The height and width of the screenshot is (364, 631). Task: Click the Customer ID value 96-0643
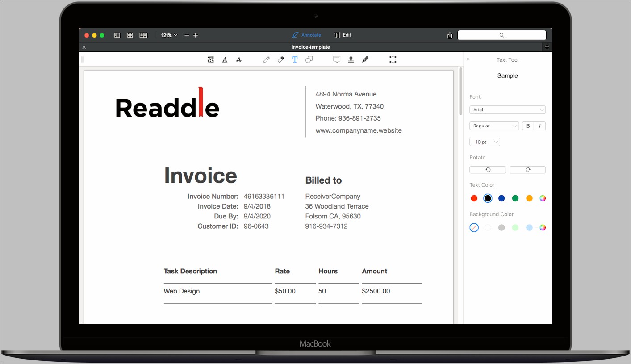pyautogui.click(x=256, y=226)
